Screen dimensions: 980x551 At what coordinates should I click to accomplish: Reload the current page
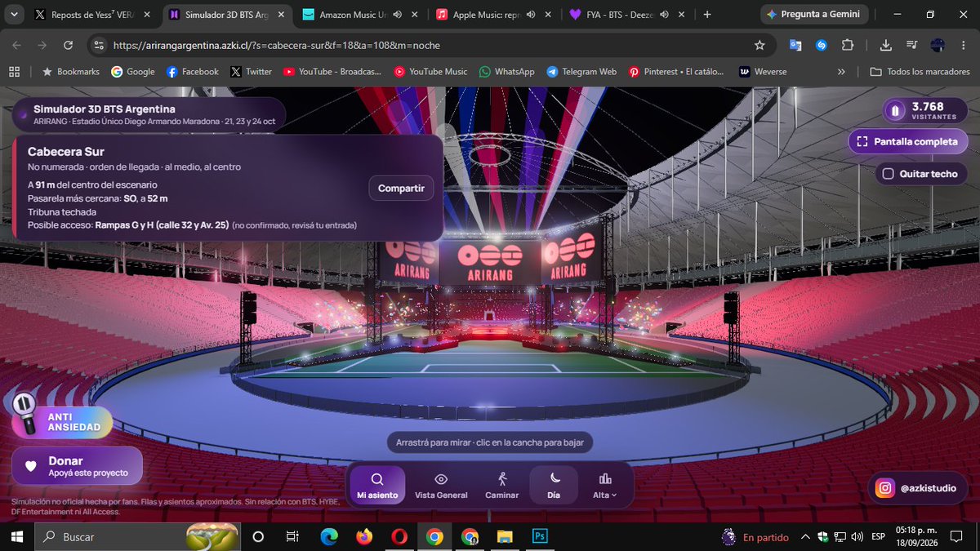coord(68,46)
